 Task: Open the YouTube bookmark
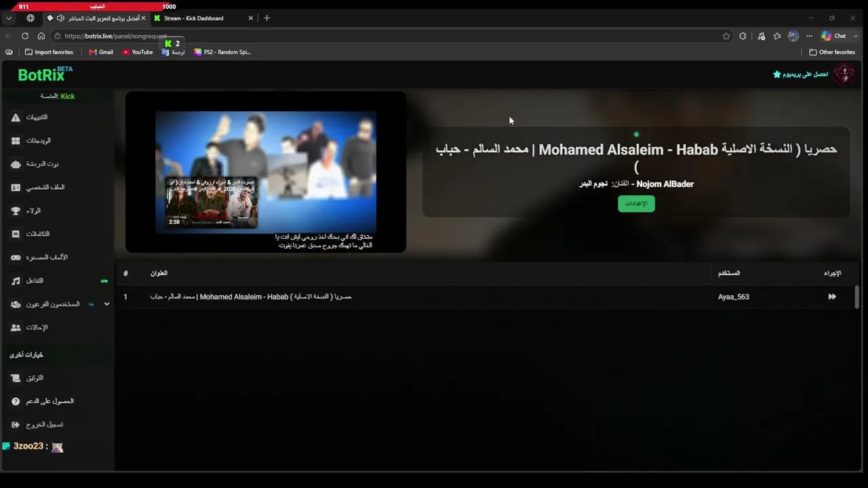click(138, 52)
